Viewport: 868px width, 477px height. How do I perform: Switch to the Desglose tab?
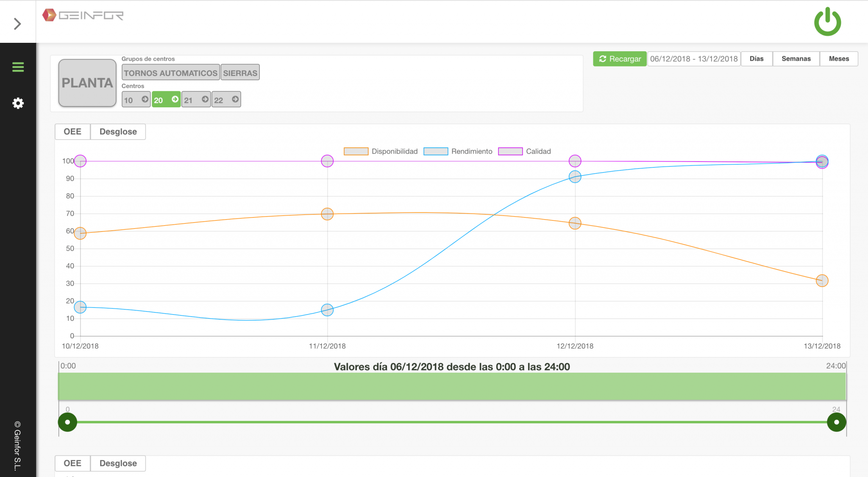click(118, 131)
